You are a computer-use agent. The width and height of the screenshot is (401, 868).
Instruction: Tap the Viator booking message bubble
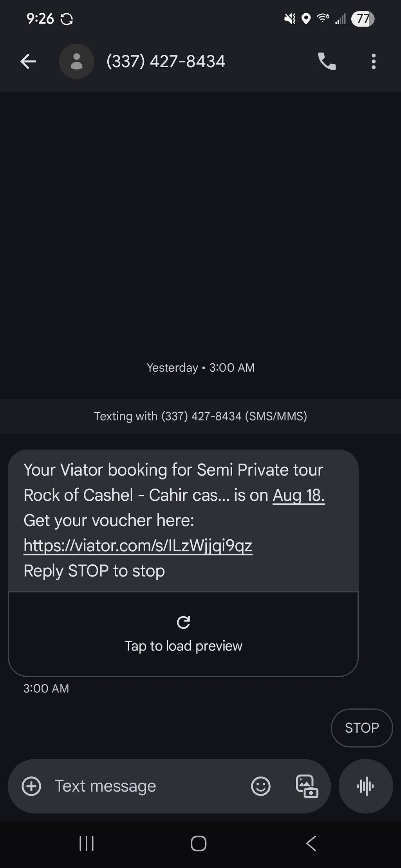pyautogui.click(x=183, y=521)
